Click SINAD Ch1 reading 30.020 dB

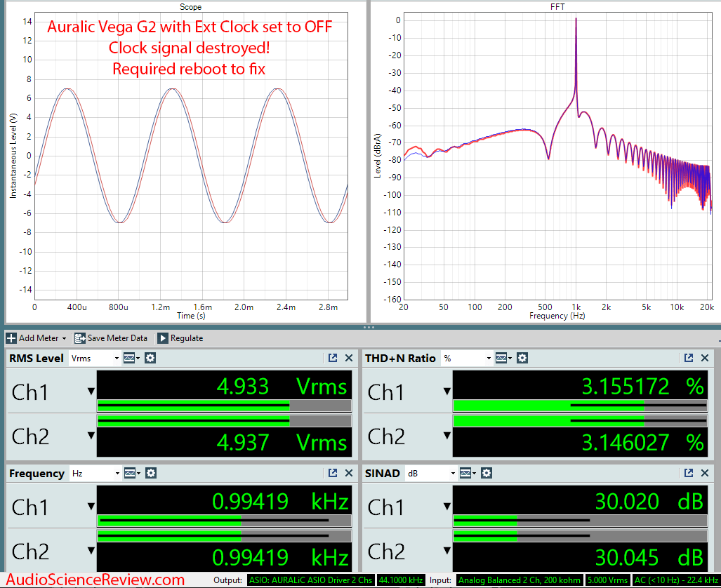[x=649, y=501]
